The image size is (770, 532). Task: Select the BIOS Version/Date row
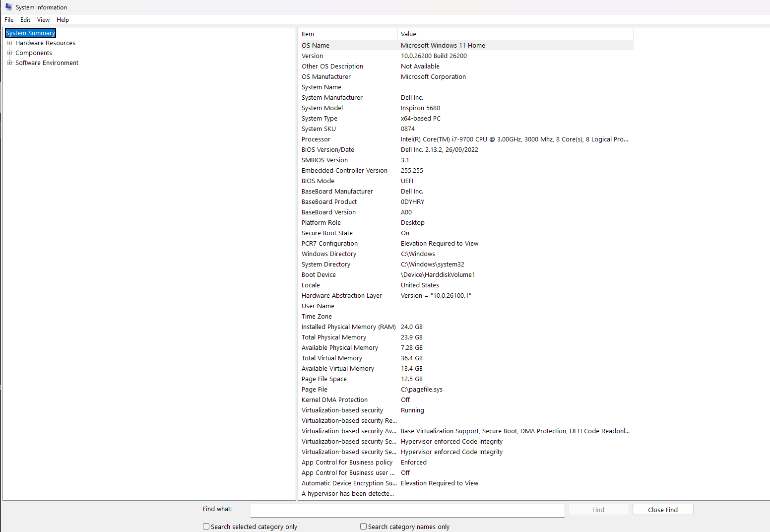(x=466, y=149)
